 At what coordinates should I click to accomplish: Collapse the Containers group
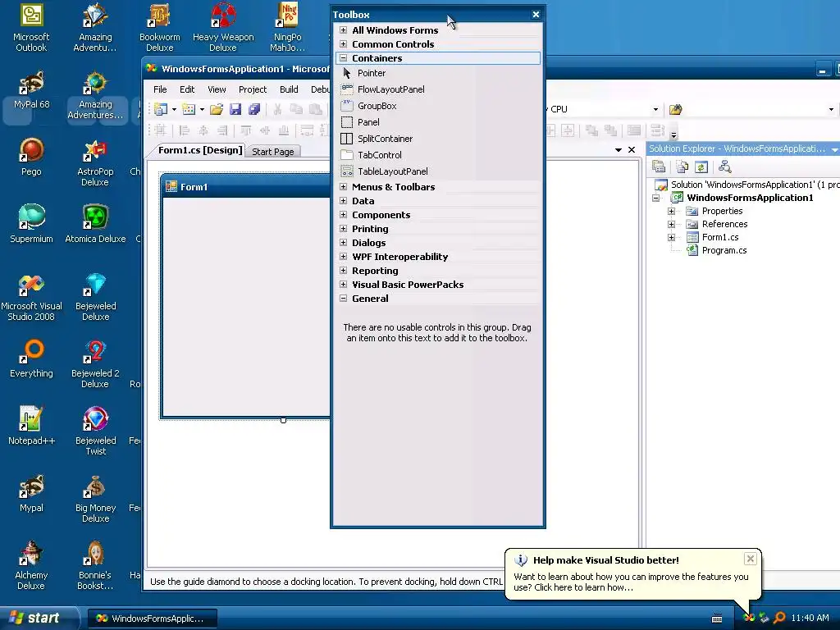click(344, 58)
